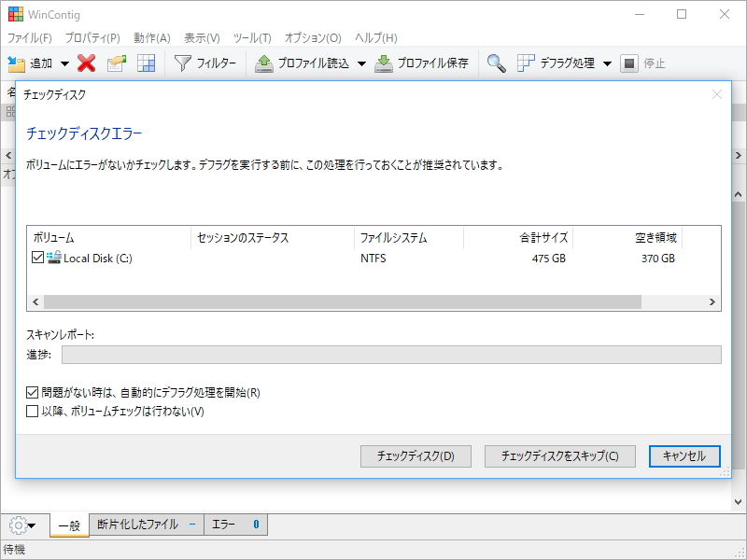Expand the プロファイル読込 dropdown arrow

(x=361, y=63)
